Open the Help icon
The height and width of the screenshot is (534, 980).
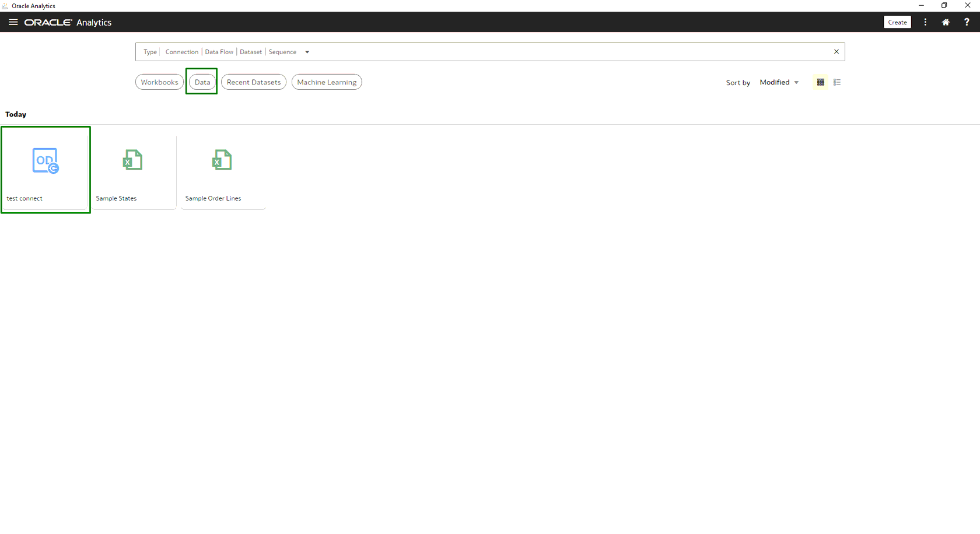(967, 22)
